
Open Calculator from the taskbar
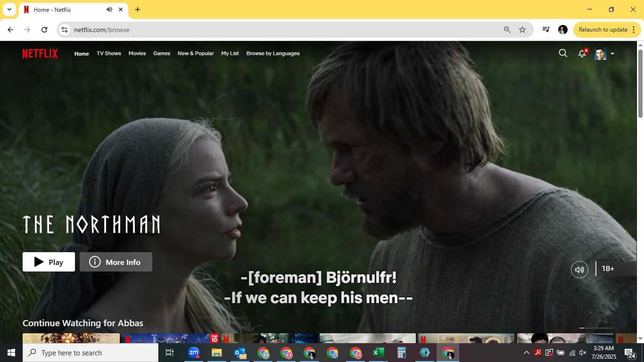(x=402, y=353)
